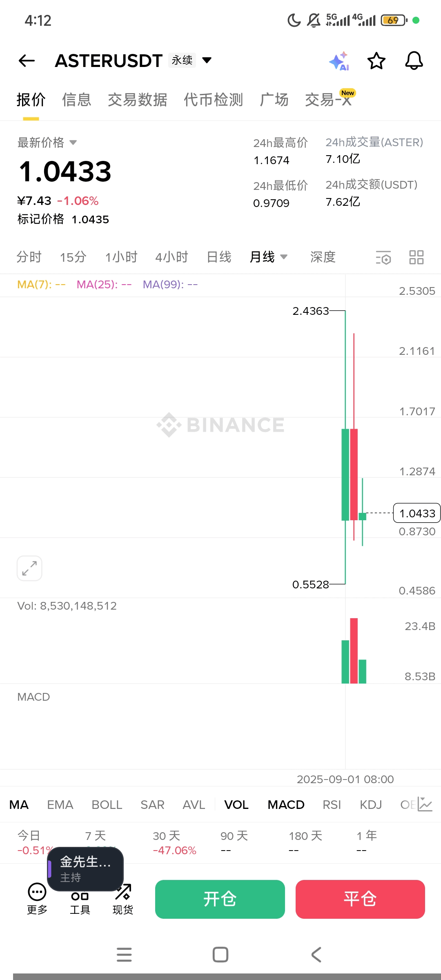Tap the 1.0433 current price label
441x980 pixels.
point(416,513)
